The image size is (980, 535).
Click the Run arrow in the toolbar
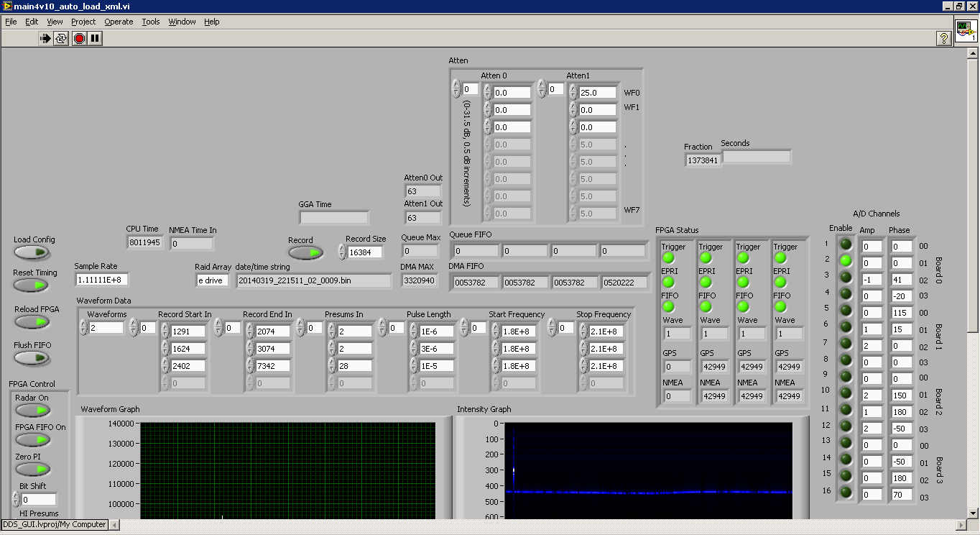pos(45,39)
